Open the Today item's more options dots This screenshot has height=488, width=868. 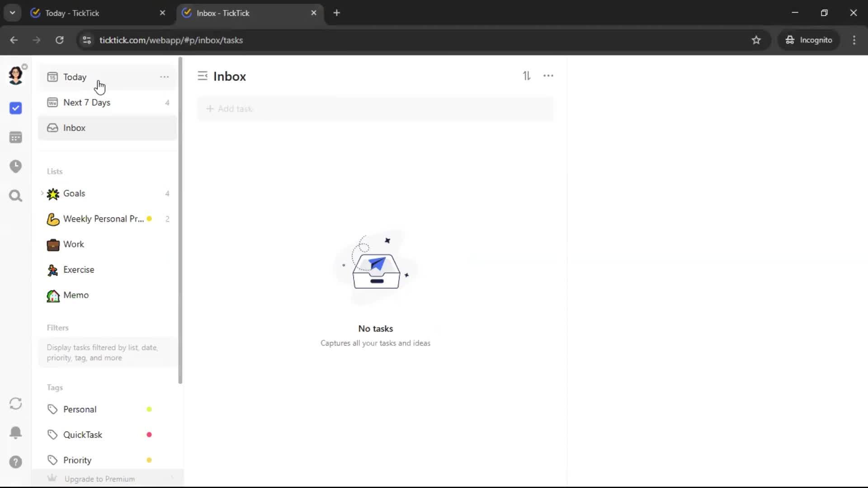click(164, 77)
